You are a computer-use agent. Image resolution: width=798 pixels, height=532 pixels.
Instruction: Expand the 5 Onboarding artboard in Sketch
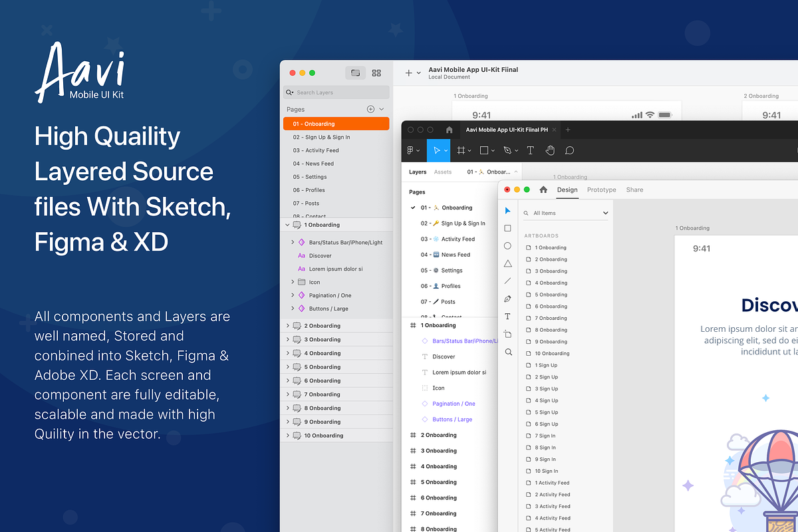click(287, 367)
